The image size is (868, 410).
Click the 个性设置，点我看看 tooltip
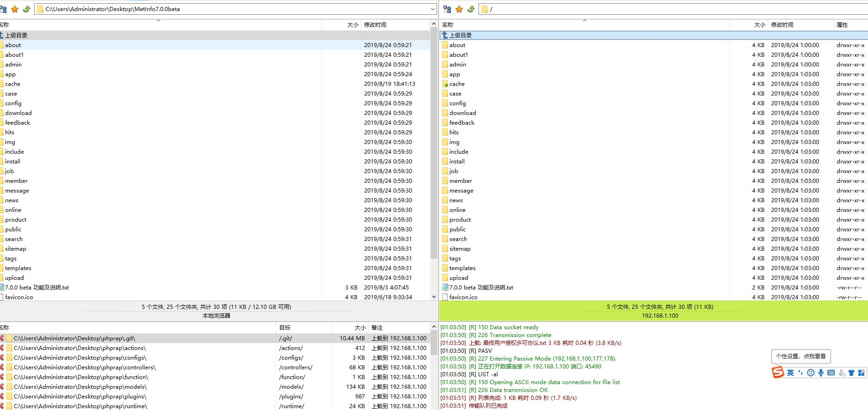[x=801, y=356]
